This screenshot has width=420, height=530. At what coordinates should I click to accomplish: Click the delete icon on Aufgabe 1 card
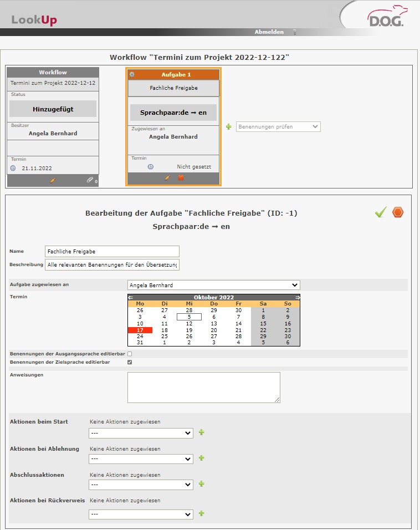pos(181,177)
